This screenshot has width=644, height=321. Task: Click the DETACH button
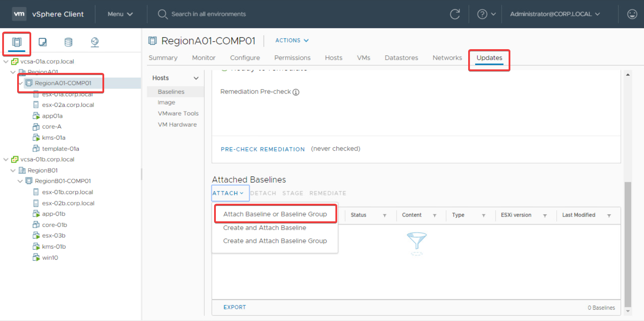pyautogui.click(x=263, y=193)
